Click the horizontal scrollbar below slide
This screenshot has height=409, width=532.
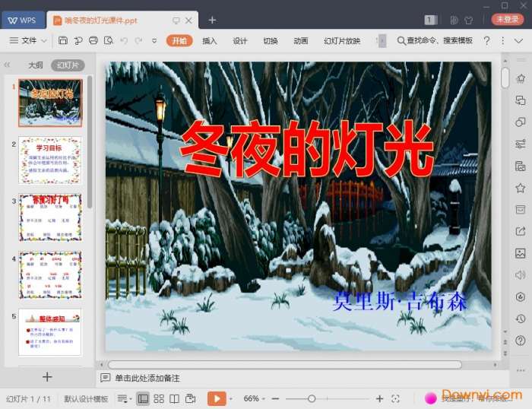285,365
